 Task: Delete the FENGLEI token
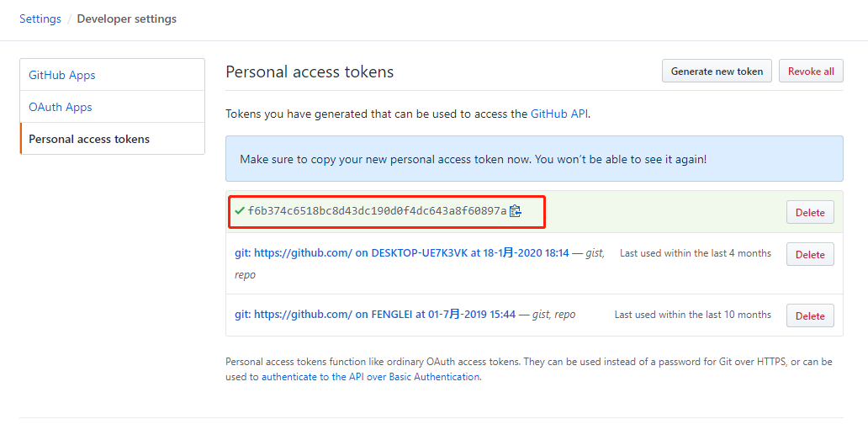pos(809,315)
